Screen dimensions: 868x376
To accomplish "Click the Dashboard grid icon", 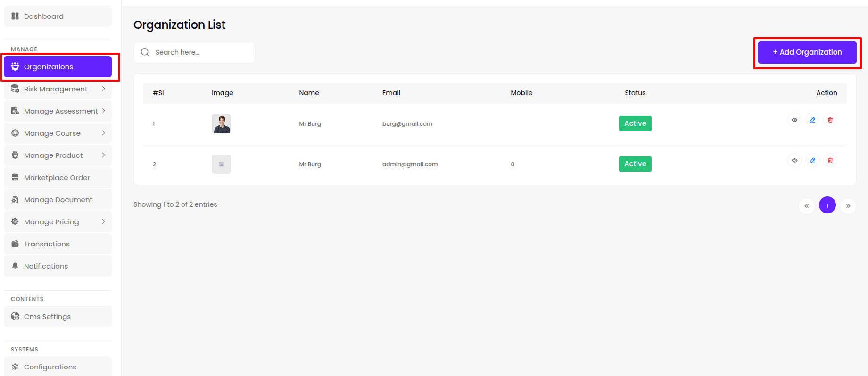I will [x=15, y=16].
